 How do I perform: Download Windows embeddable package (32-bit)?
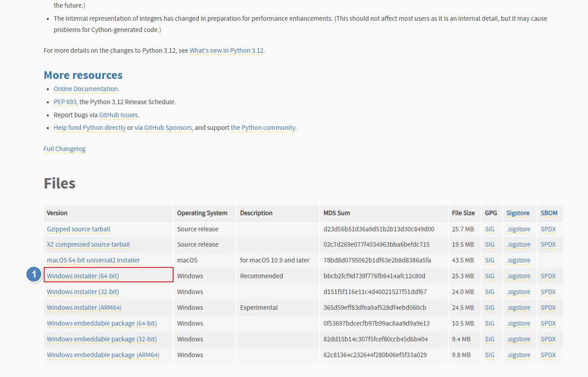102,339
